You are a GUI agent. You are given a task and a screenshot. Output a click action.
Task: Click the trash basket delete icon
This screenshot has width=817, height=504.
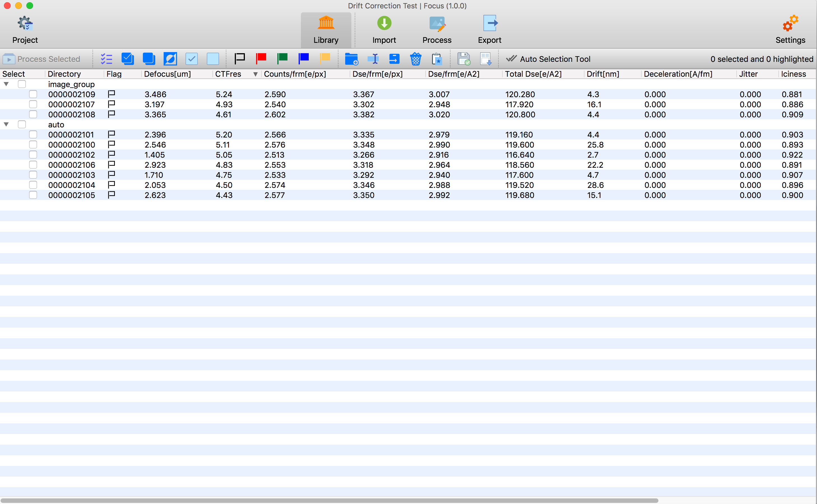tap(416, 59)
